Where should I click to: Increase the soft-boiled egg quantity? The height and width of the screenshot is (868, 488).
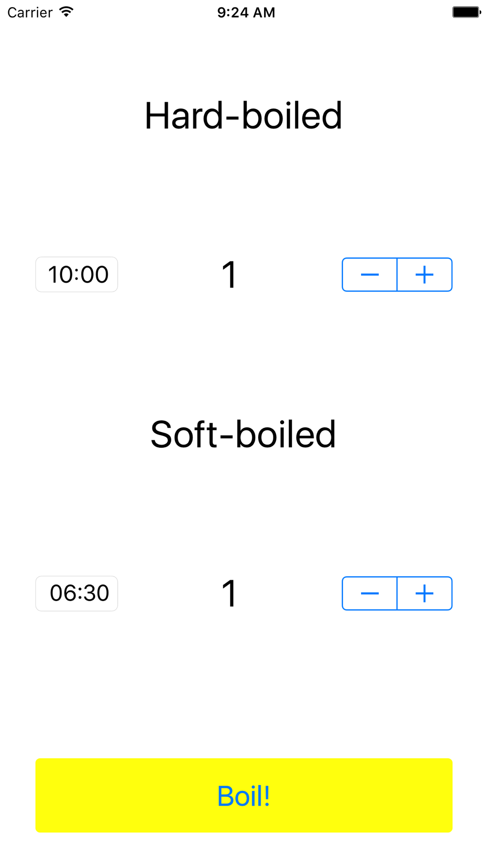pos(425,594)
